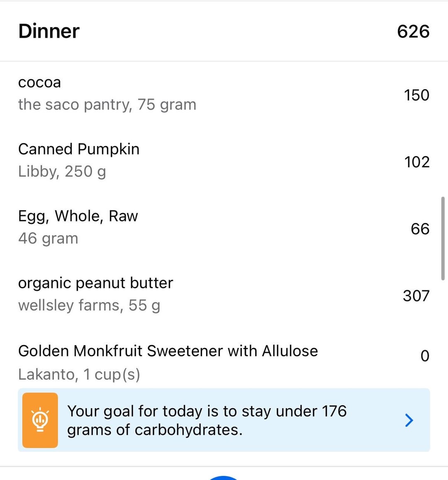Image resolution: width=448 pixels, height=480 pixels.
Task: Click the vertical scrollbar handle
Action: (443, 239)
